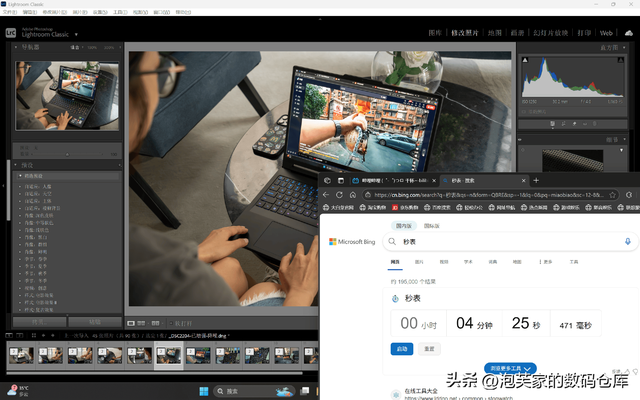Click the filmstrip horizontal scrollbar
The width and height of the screenshot is (640, 400).
click(x=154, y=373)
